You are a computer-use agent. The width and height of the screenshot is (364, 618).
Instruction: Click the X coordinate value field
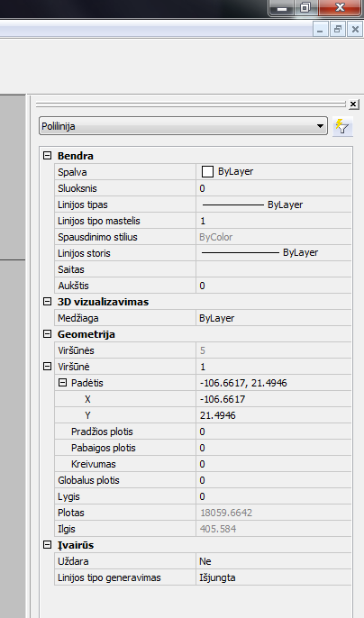(273, 399)
